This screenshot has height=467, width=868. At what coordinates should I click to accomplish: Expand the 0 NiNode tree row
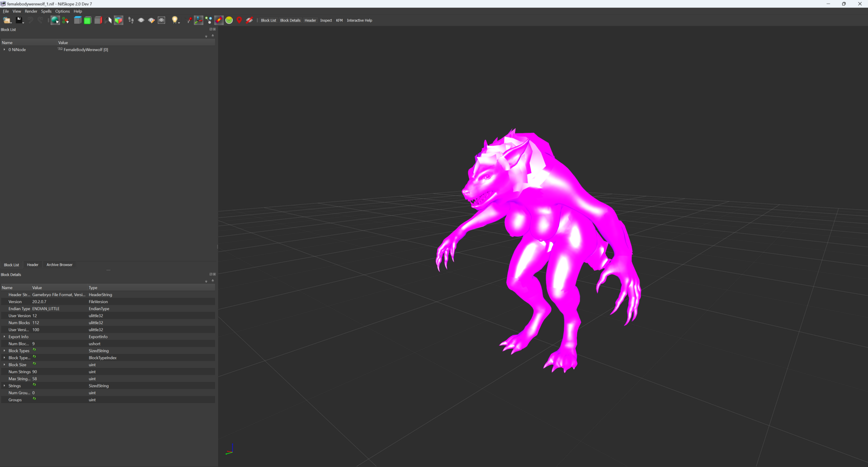[5, 50]
